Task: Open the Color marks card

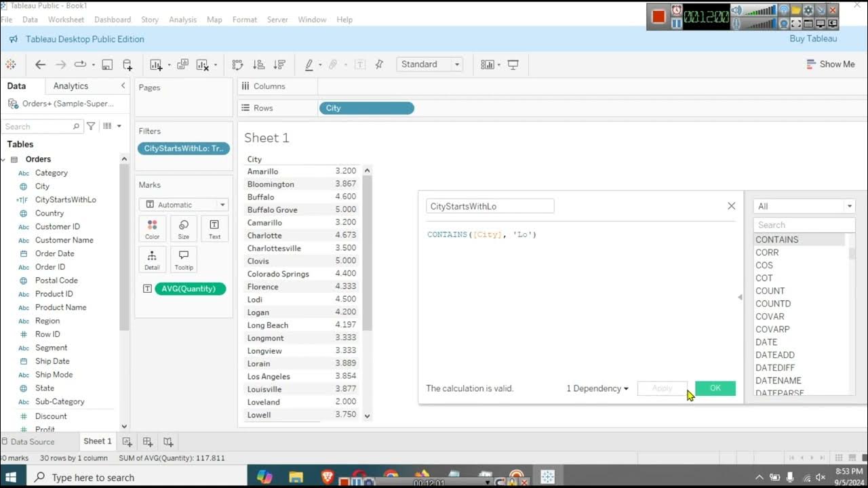Action: pos(152,228)
